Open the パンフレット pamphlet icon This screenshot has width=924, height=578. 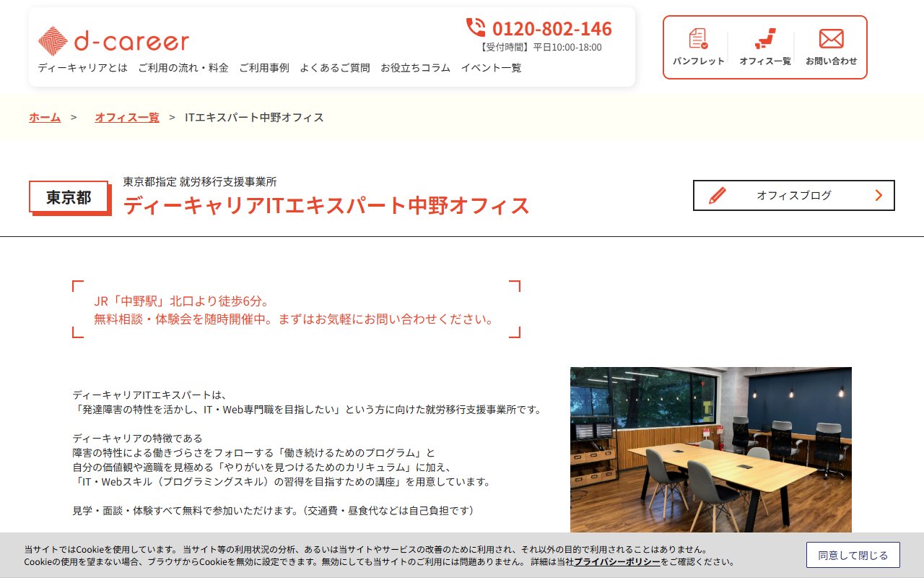pyautogui.click(x=698, y=38)
